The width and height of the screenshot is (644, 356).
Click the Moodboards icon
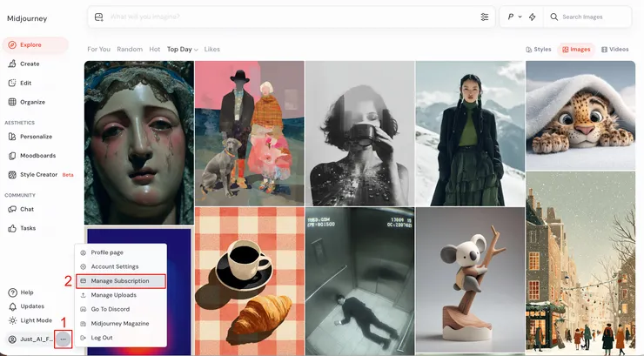12,156
